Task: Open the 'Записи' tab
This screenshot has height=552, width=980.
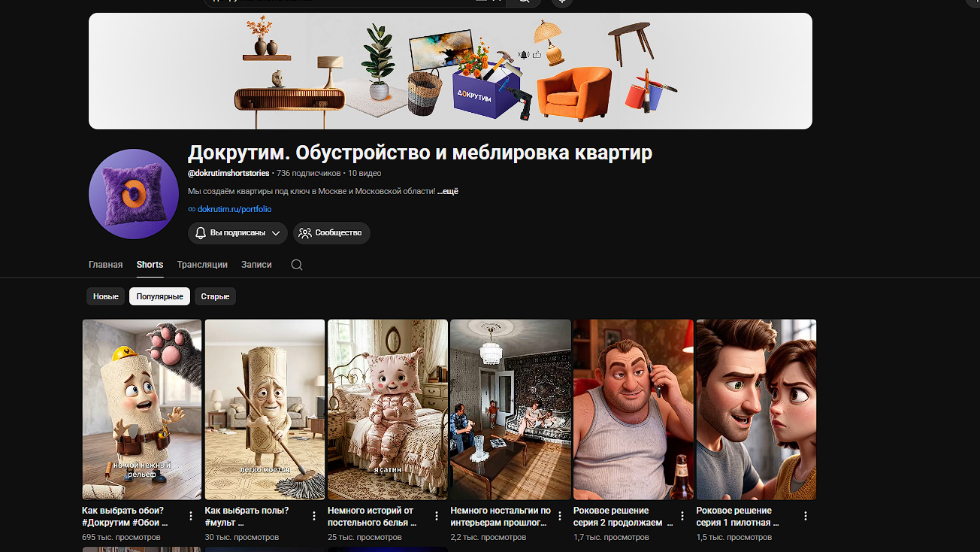Action: pyautogui.click(x=256, y=265)
